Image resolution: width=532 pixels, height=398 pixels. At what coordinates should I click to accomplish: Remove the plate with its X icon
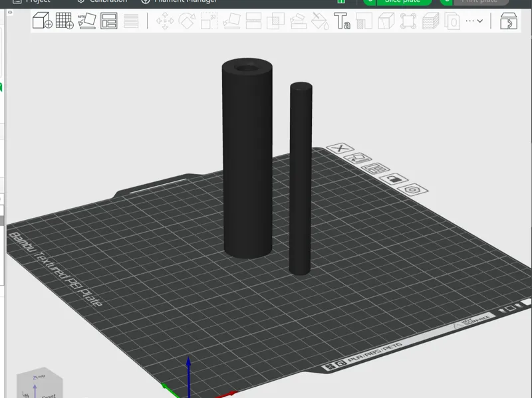[340, 148]
